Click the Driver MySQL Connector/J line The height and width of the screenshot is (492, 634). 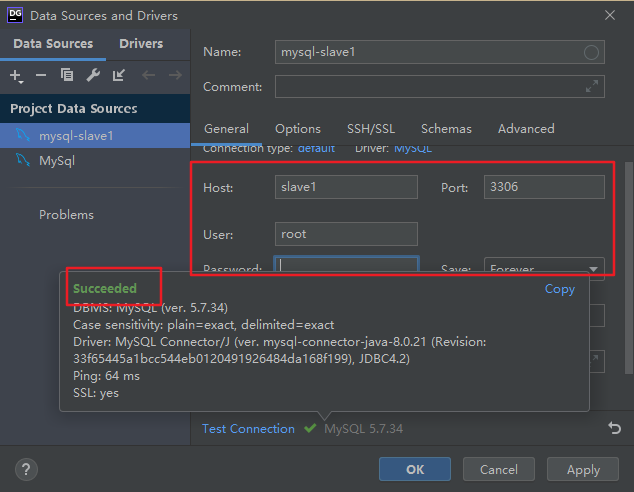(279, 350)
